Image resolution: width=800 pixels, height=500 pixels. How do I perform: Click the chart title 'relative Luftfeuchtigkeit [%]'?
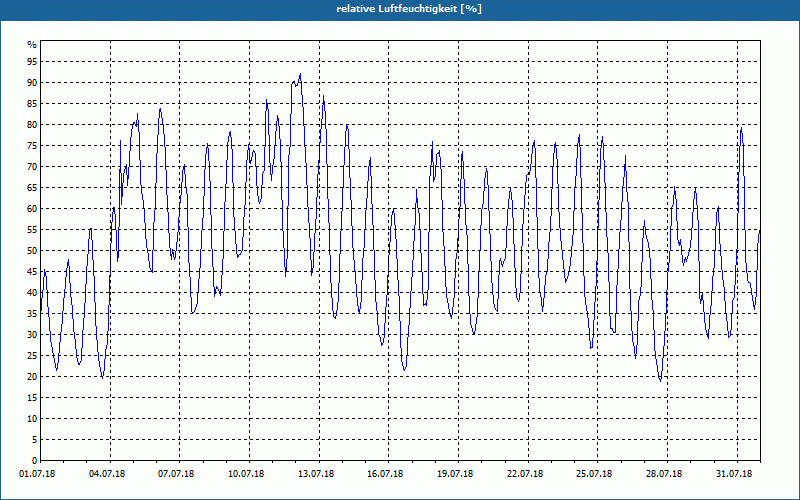tap(409, 9)
